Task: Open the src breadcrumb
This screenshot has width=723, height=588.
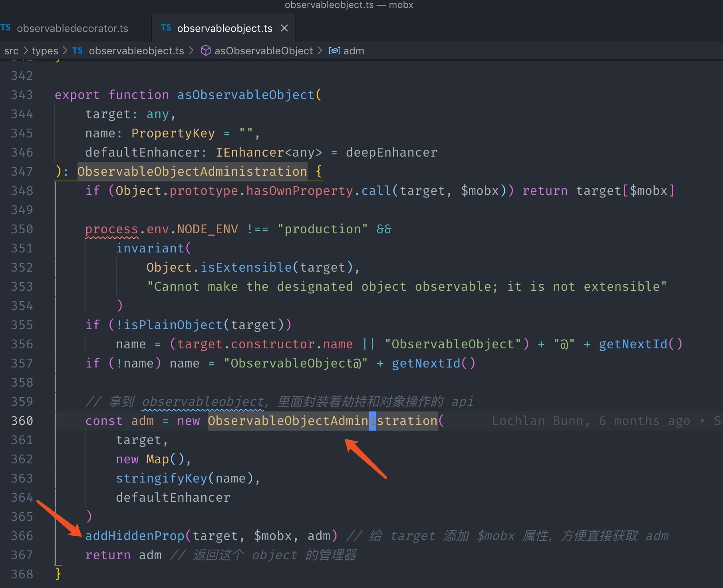Action: tap(11, 51)
